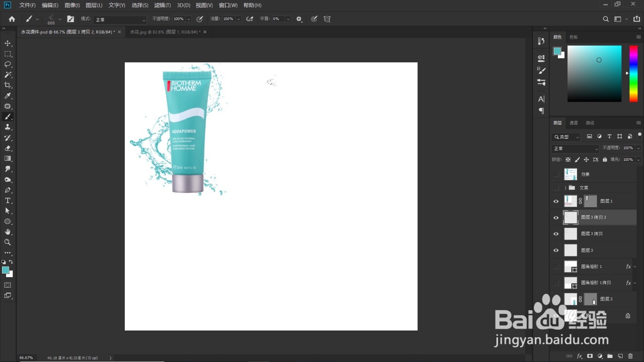The height and width of the screenshot is (362, 644).
Task: Switch to the 路径 tab
Action: [590, 123]
